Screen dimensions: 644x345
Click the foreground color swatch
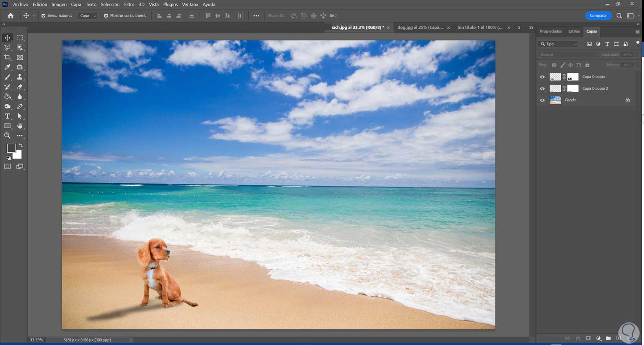11,148
